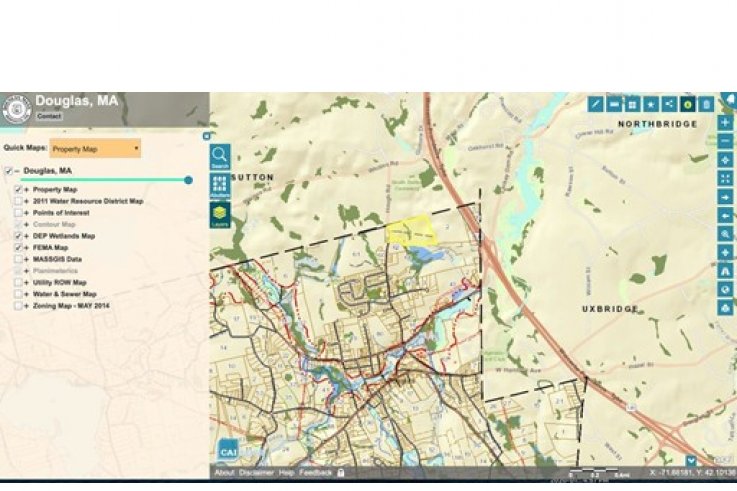Click the Contact button

pyautogui.click(x=49, y=116)
